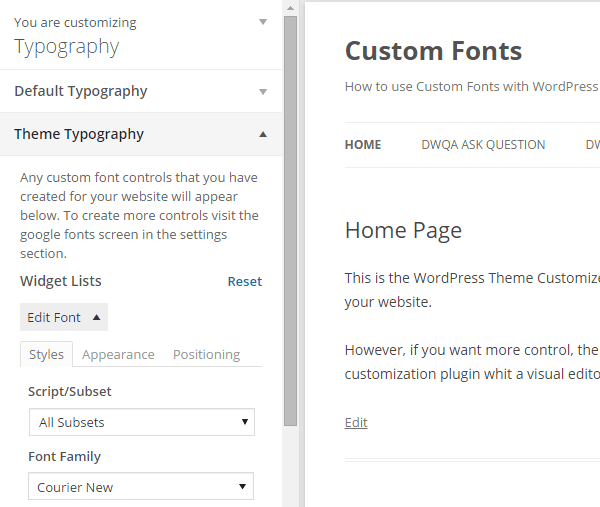Click the Font Family label
The height and width of the screenshot is (507, 600).
tap(64, 456)
